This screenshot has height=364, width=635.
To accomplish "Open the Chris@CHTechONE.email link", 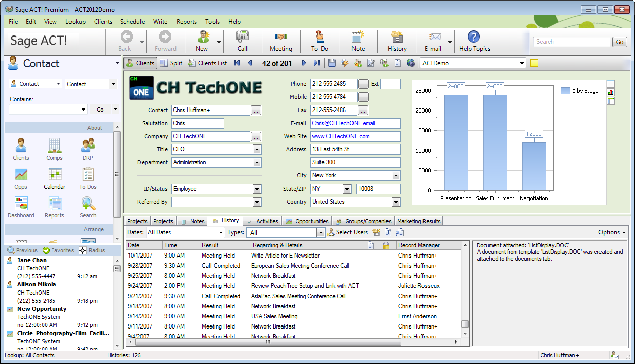I will click(x=343, y=123).
